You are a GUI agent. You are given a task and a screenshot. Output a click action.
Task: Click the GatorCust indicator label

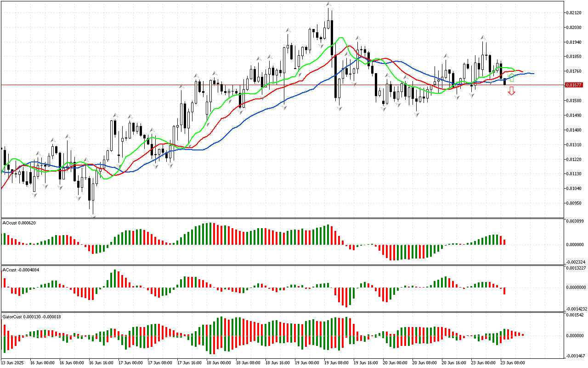pos(32,317)
